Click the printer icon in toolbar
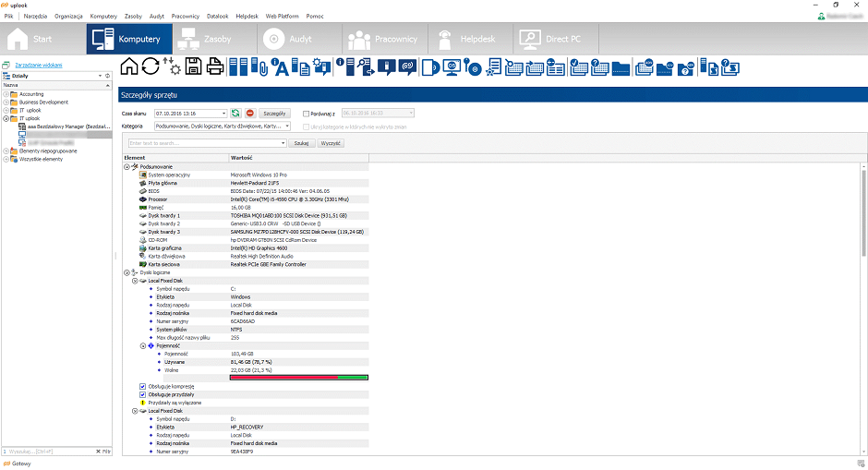The height and width of the screenshot is (470, 868). (215, 66)
